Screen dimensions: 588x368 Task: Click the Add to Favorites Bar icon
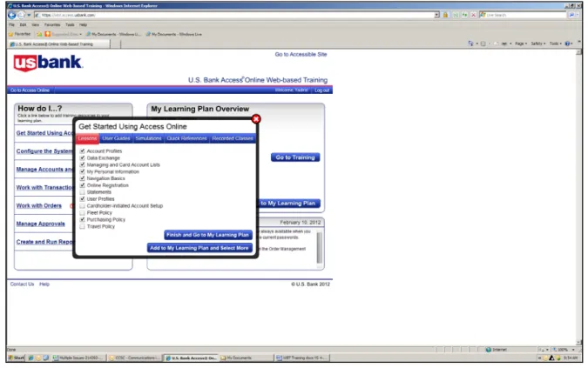[x=39, y=34]
